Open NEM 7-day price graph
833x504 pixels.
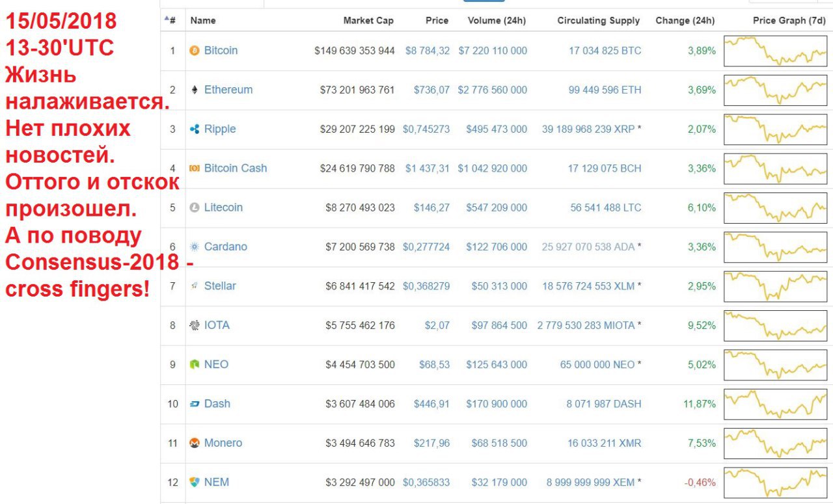pos(776,483)
